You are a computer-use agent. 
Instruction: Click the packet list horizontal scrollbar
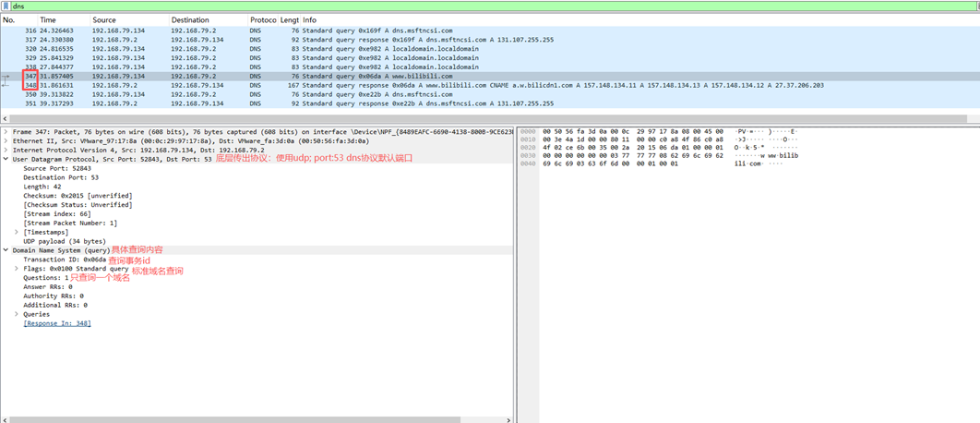click(489, 118)
